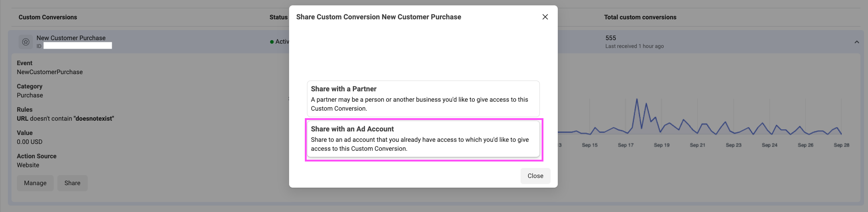Click the Sep 24 label on the chart axis
Screen dimensions: 868x212
point(769,145)
